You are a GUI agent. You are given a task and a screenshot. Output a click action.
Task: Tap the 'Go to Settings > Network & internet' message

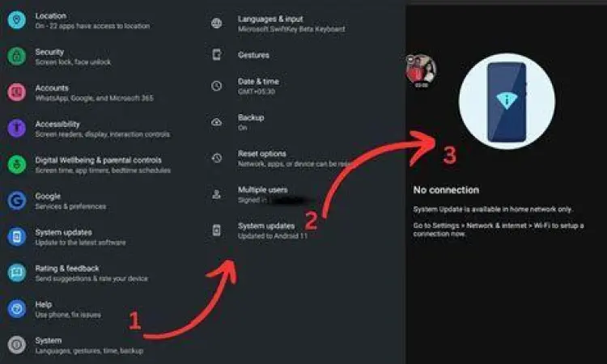pos(499,230)
